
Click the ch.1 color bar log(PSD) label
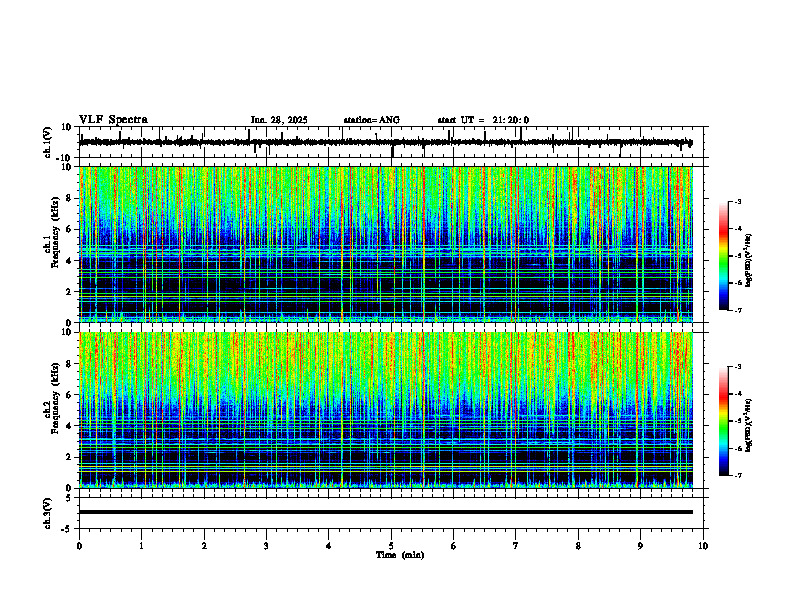click(750, 260)
